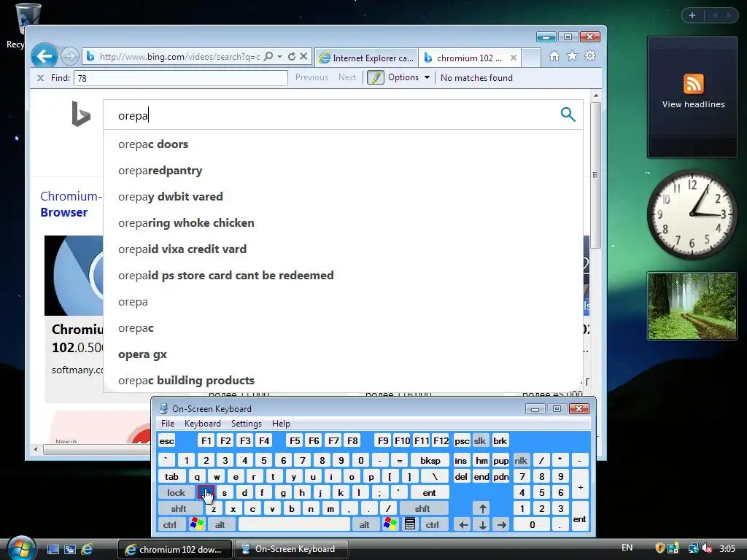747x560 pixels.
Task: Open the Keyboard menu
Action: pos(203,424)
